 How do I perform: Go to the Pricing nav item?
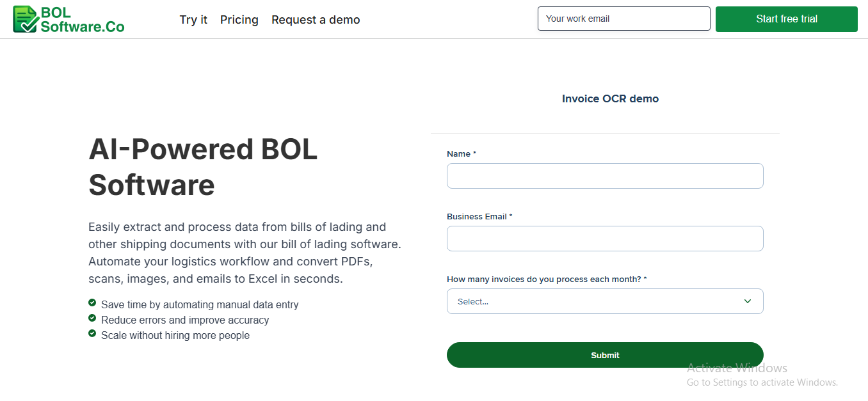click(239, 20)
